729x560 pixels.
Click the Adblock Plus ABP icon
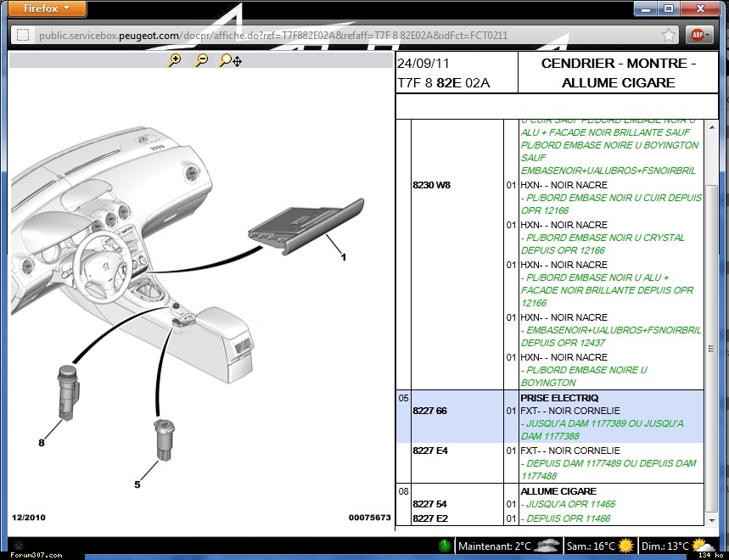(x=697, y=35)
